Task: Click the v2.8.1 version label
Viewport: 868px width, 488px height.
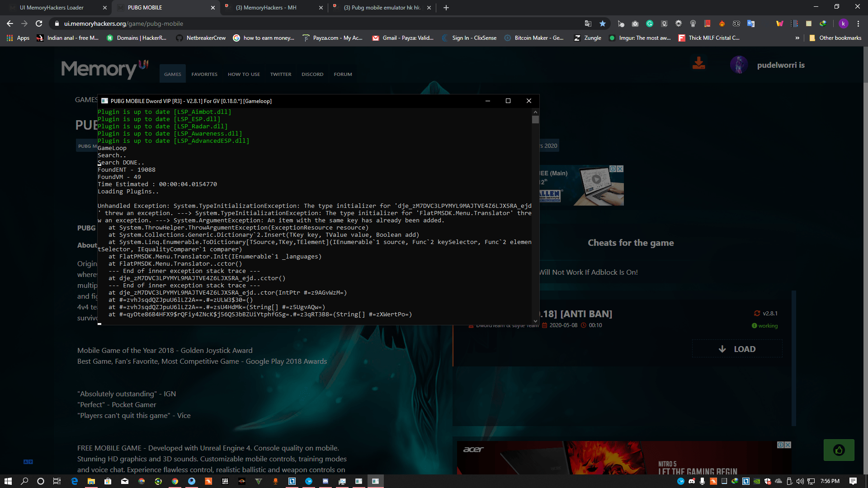Action: click(x=766, y=313)
